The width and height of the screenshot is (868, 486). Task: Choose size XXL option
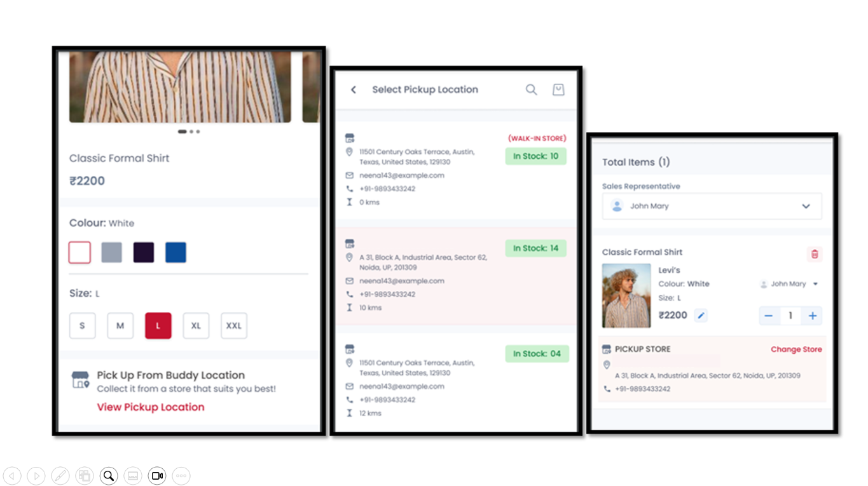coord(234,325)
